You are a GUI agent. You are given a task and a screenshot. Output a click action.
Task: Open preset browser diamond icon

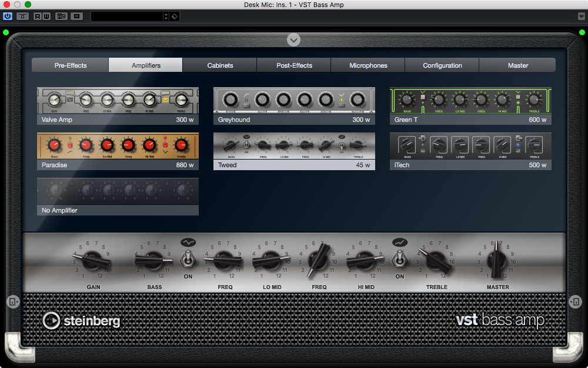(x=175, y=16)
